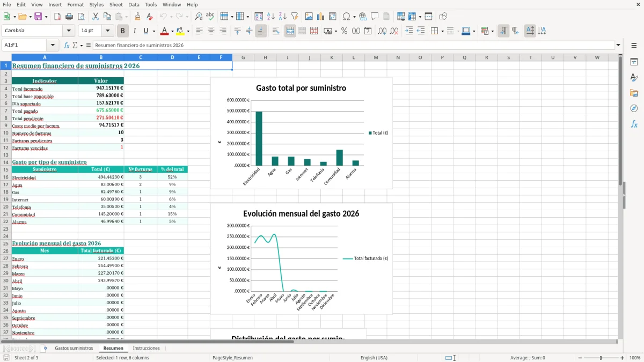Viewport: 644px width, 362px height.
Task: Open the Conditional Formatting dropdown arrow
Action: point(492,31)
